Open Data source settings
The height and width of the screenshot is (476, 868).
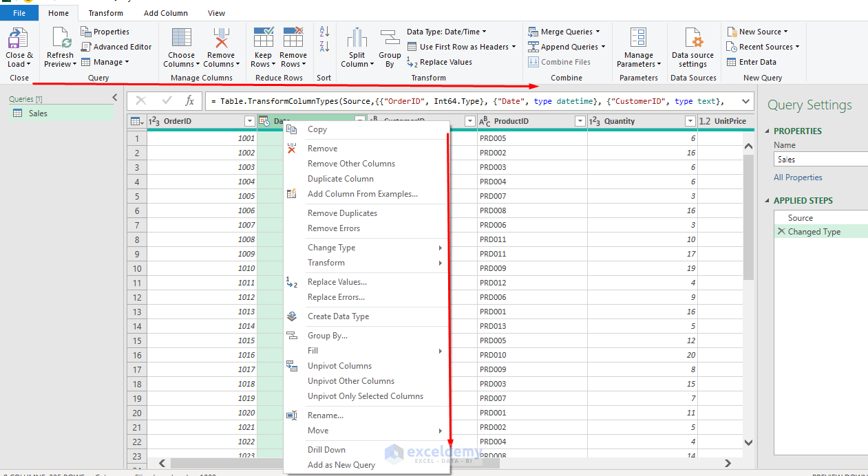pos(692,47)
